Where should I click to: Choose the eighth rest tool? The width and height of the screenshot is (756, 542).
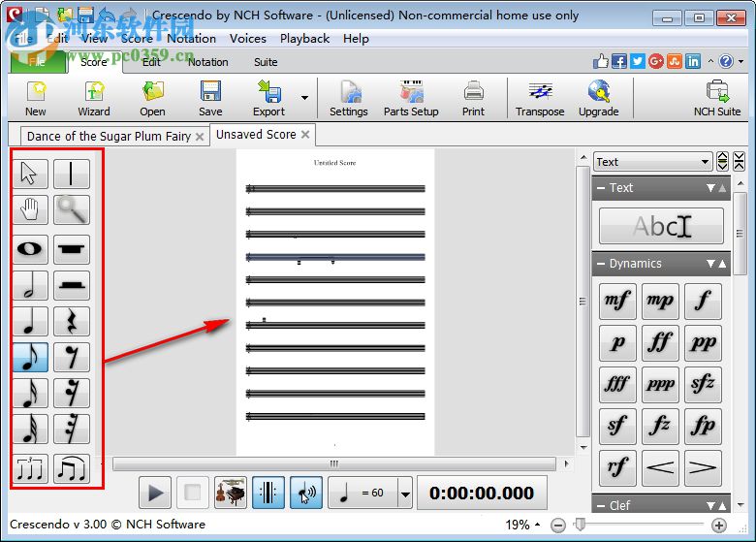[x=72, y=358]
